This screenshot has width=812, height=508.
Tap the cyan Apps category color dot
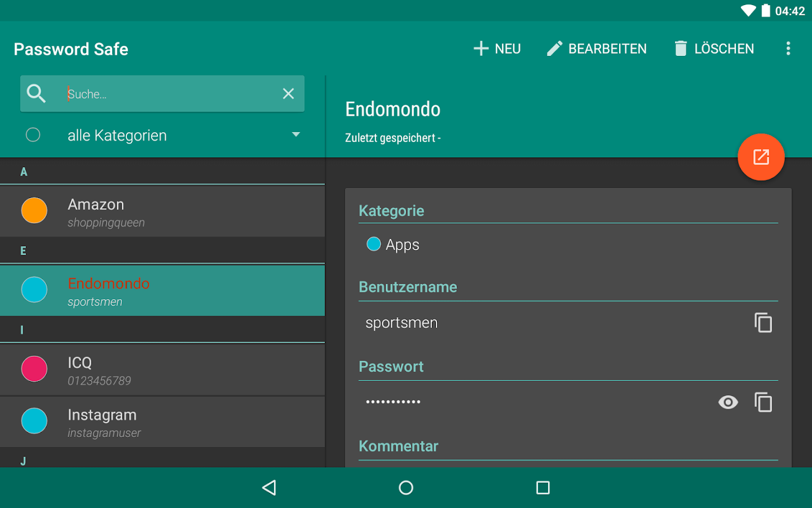pyautogui.click(x=373, y=244)
